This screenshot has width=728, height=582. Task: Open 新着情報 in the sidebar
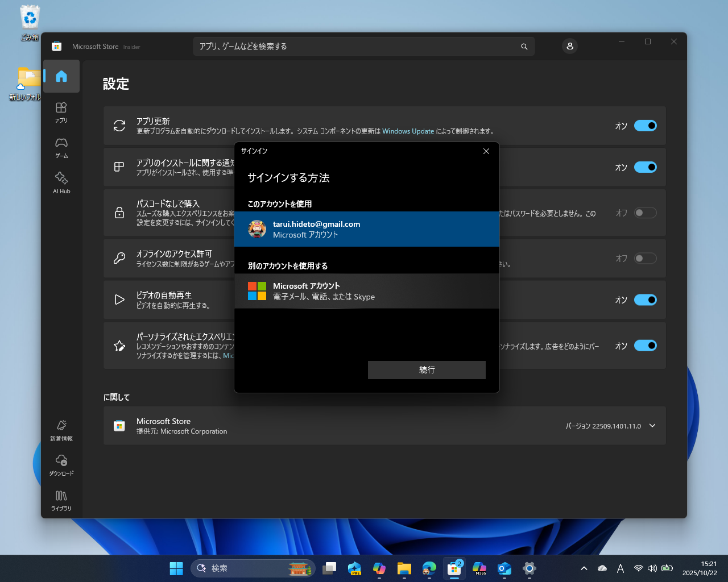coord(61,430)
